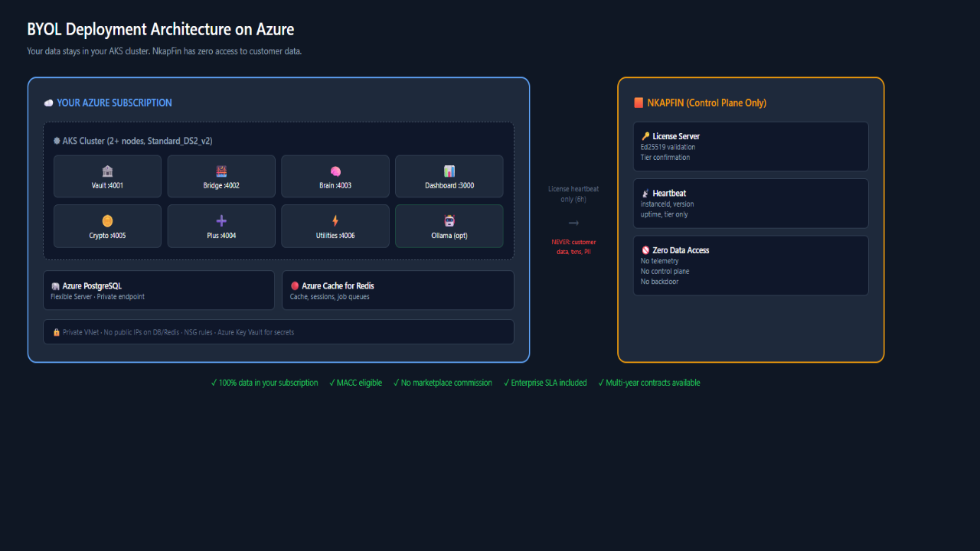Open the Dashboard :3000 service card
This screenshot has width=980, height=551.
pyautogui.click(x=449, y=177)
